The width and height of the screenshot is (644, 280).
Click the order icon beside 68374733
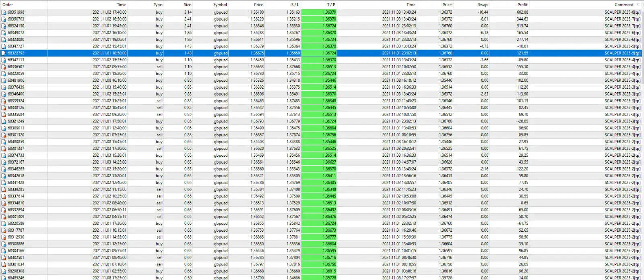(x=4, y=155)
